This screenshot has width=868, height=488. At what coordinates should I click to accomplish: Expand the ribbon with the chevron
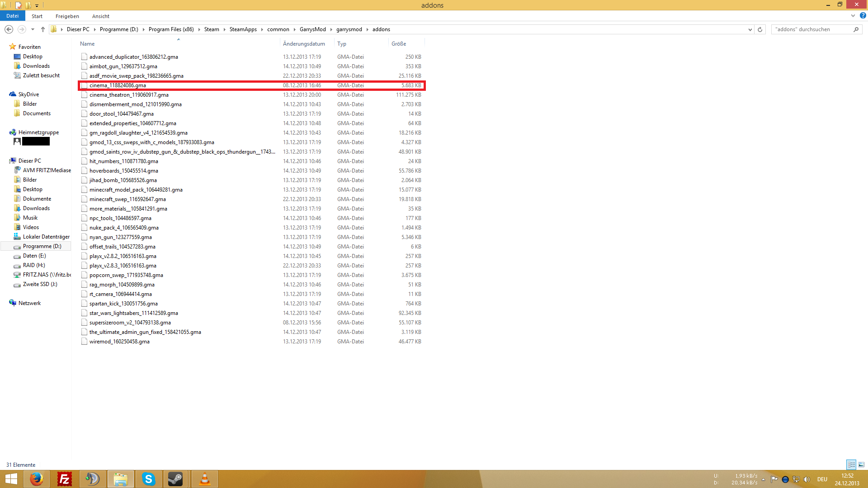853,16
